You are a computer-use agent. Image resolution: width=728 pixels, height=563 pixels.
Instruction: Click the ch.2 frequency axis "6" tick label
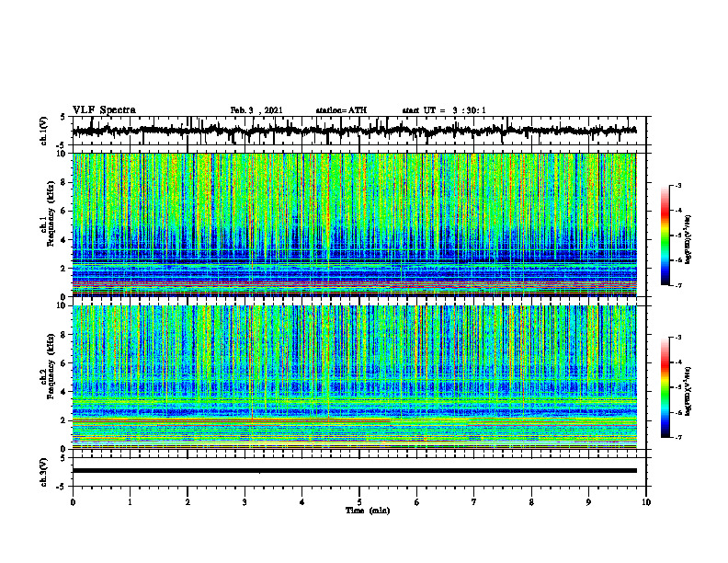pyautogui.click(x=64, y=363)
